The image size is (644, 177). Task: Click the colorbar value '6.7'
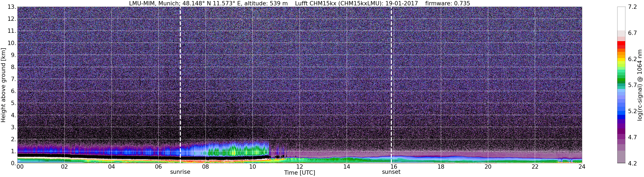632,33
